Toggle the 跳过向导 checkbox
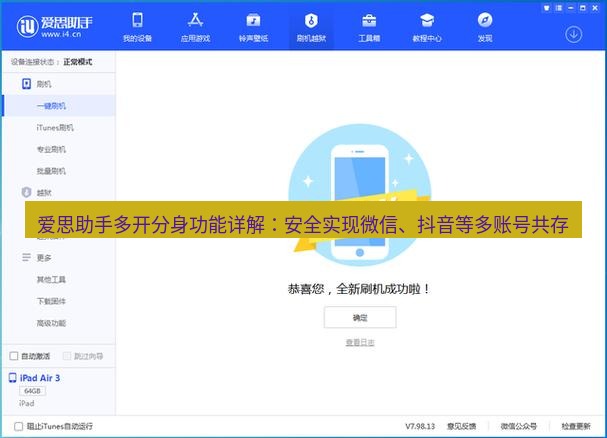607x438 pixels. pyautogui.click(x=67, y=356)
